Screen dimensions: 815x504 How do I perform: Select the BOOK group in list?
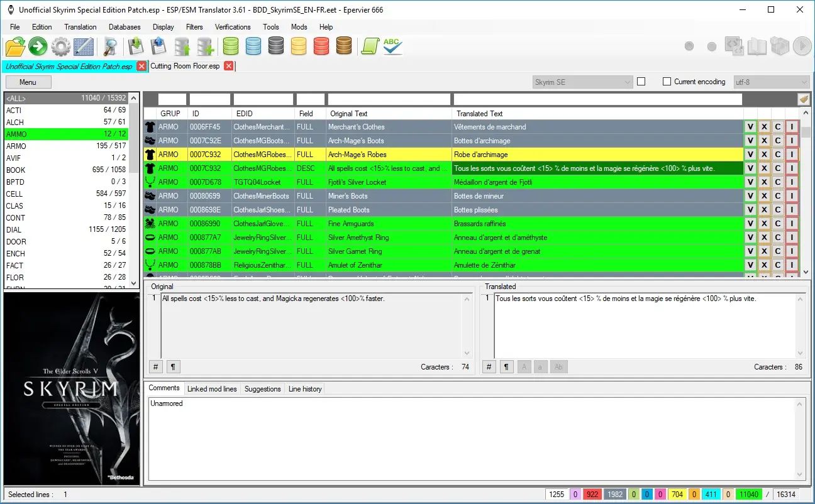click(x=66, y=170)
